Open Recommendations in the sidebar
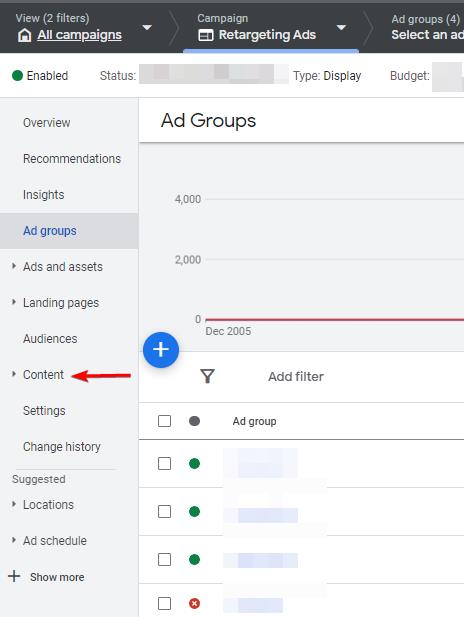Viewport: 464px width, 617px height. click(x=72, y=159)
